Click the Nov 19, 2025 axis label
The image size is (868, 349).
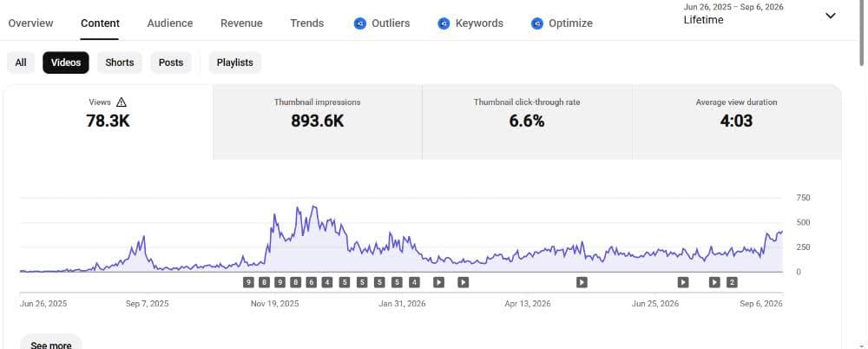(274, 304)
